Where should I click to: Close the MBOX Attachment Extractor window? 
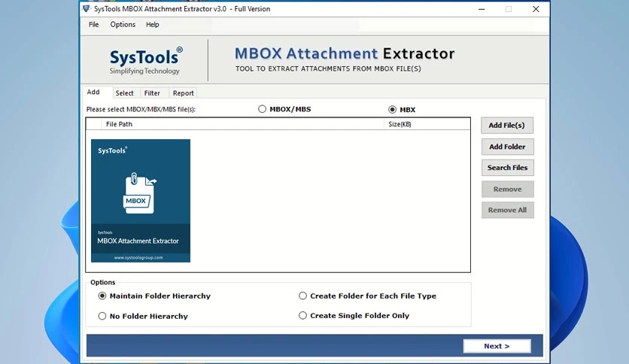tap(536, 9)
